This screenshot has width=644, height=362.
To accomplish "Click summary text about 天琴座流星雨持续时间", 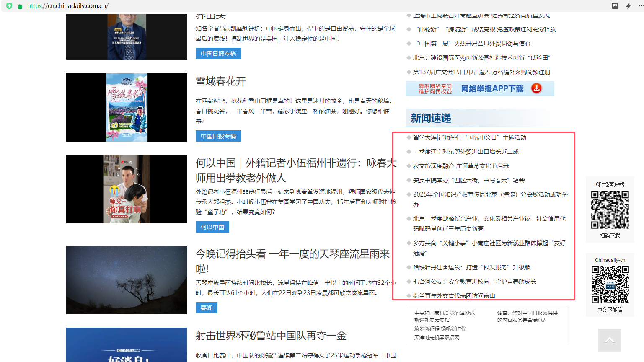I will [296, 288].
